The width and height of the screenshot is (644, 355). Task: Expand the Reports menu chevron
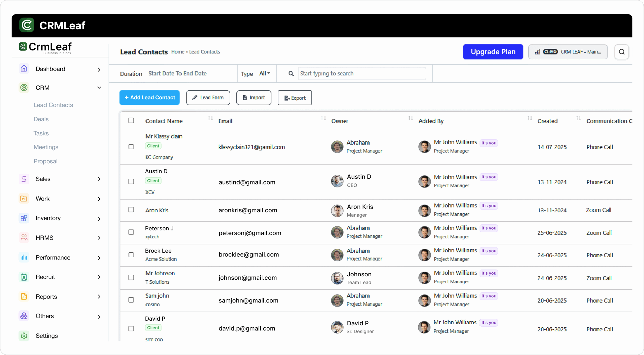[99, 297]
